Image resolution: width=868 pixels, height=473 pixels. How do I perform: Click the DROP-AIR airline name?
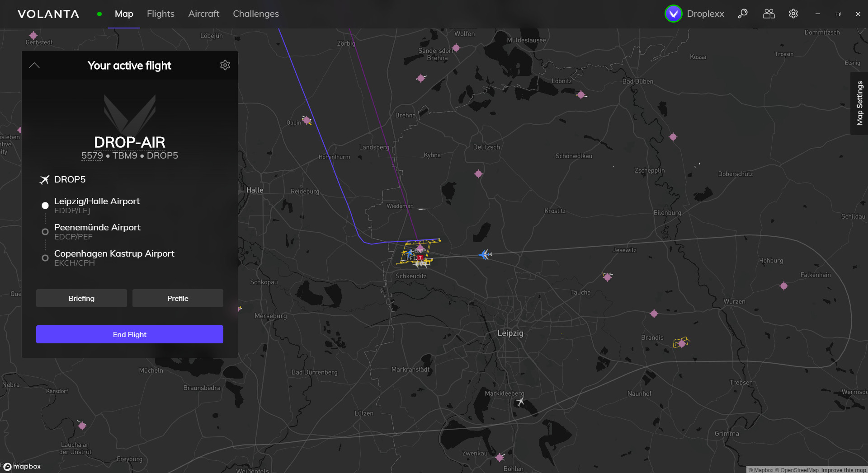click(x=130, y=142)
